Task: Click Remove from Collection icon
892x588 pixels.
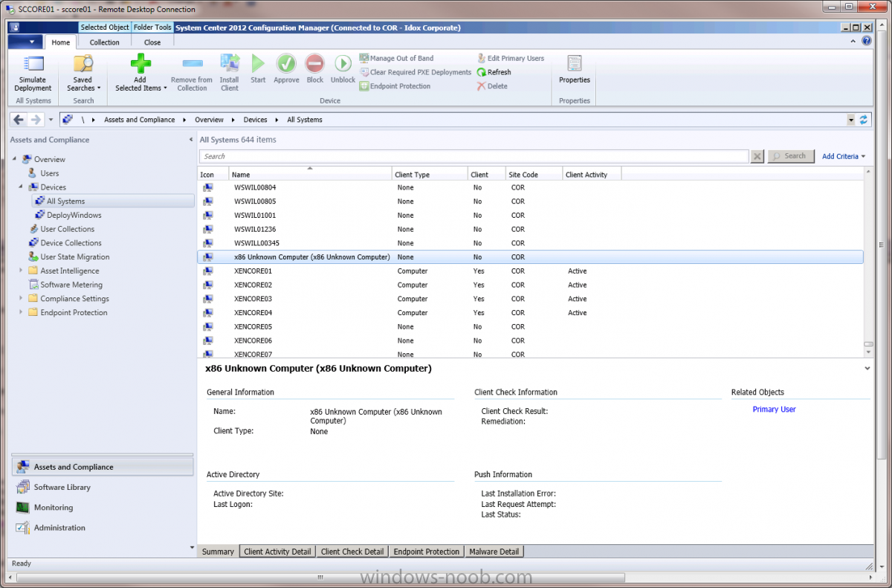Action: (x=192, y=63)
